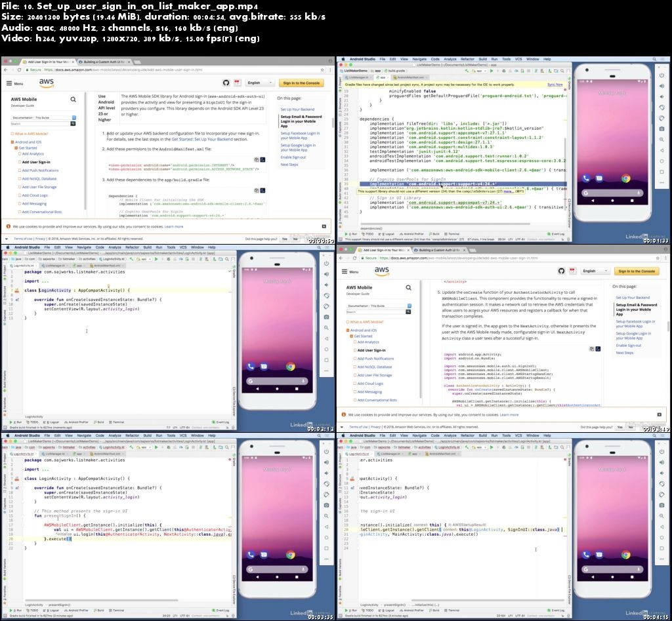Click editor horizontal scrollbar, 00:01:33 frame
The image size is (672, 621).
pyautogui.click(x=446, y=224)
